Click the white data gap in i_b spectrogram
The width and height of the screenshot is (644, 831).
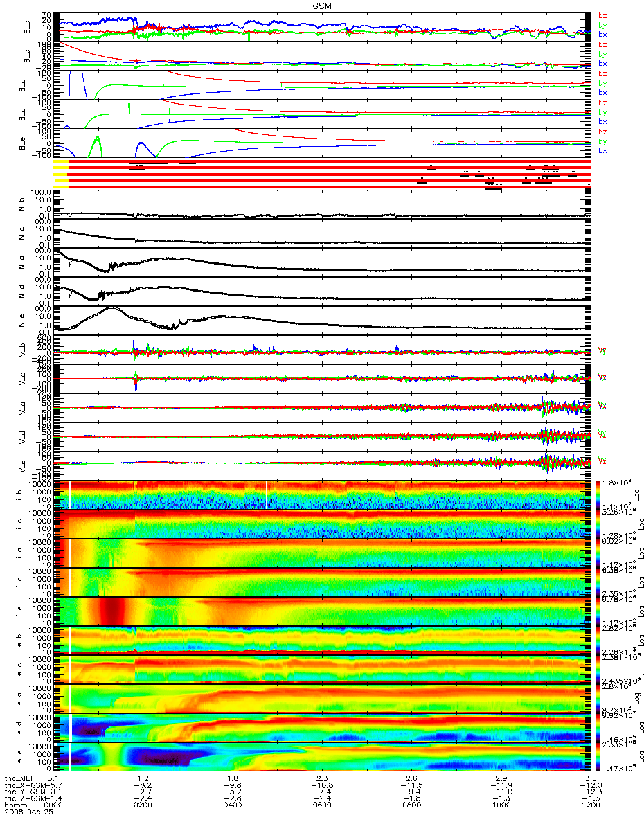tap(70, 494)
